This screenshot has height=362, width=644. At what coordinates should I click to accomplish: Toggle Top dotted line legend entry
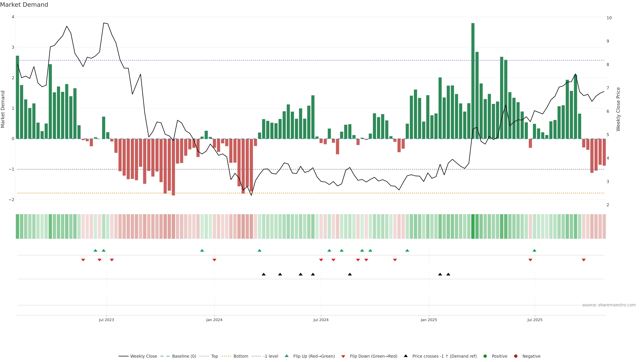(x=214, y=356)
